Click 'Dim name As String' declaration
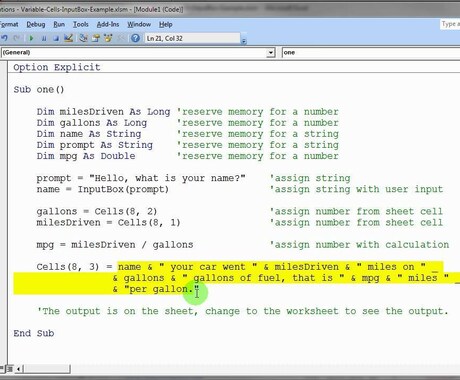460x380 pixels. click(89, 134)
